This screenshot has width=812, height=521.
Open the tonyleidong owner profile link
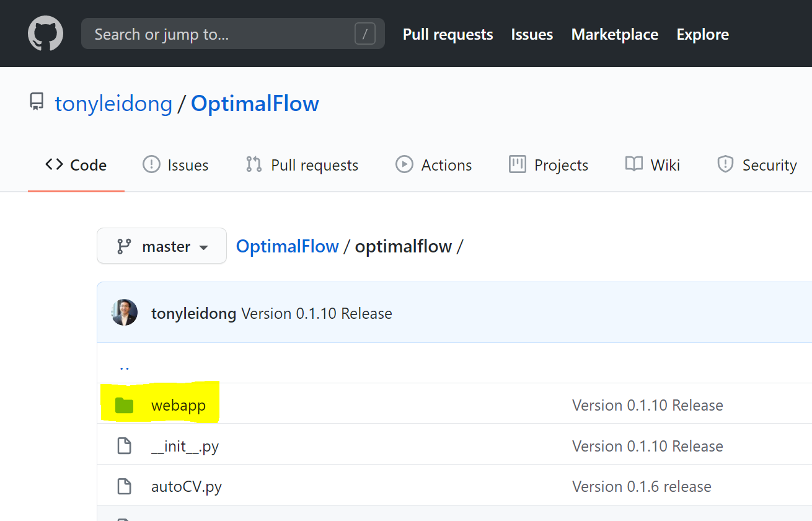click(113, 104)
